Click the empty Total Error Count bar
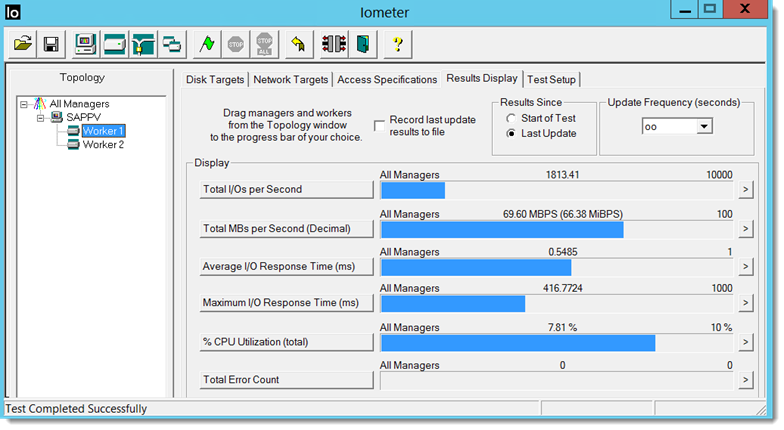 (x=557, y=381)
